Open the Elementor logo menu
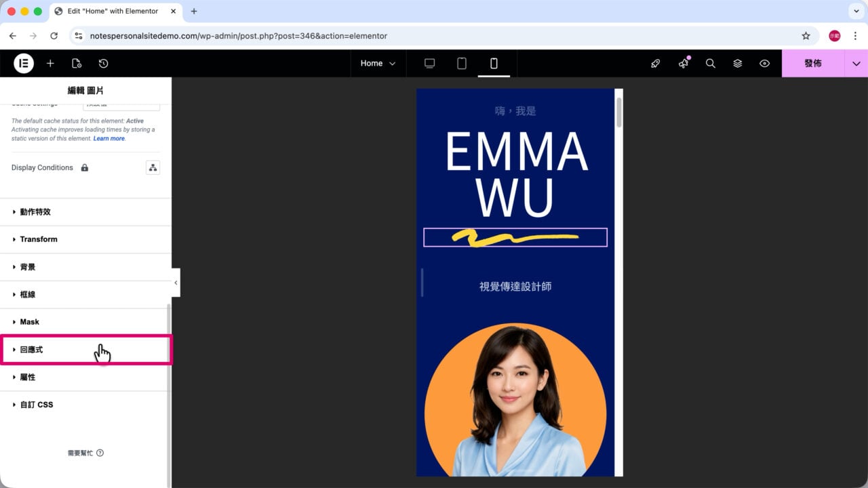Screen dimensions: 868x488 [24, 63]
